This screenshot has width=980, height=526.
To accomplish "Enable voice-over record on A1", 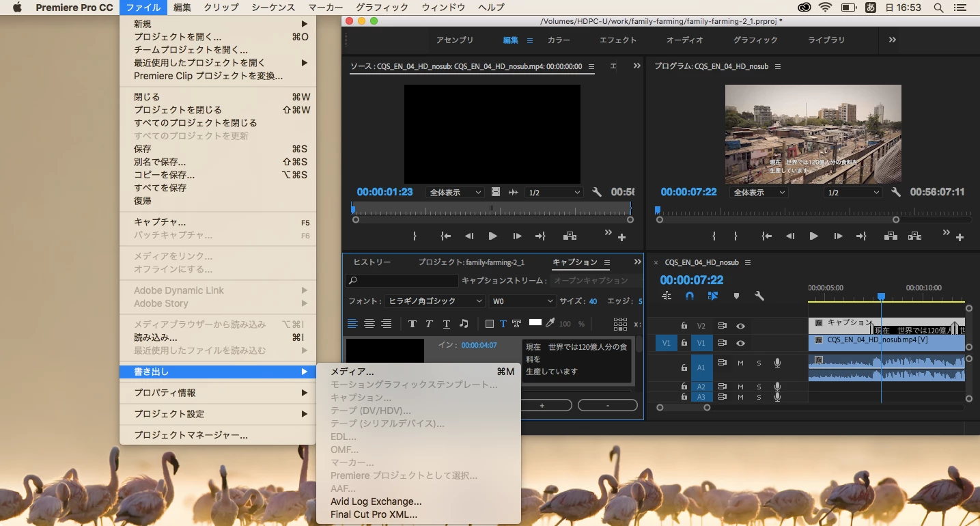I will pos(777,363).
